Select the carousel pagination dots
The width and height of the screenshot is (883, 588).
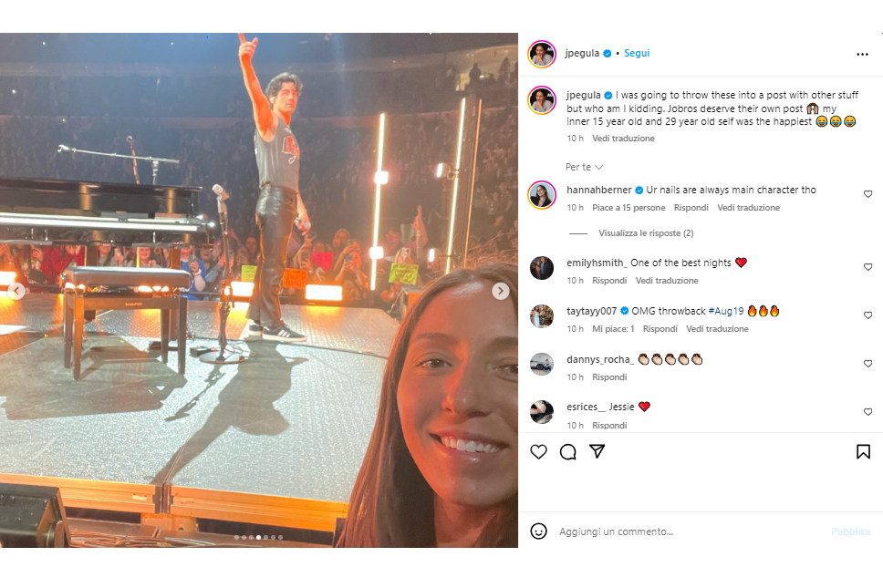[x=259, y=537]
